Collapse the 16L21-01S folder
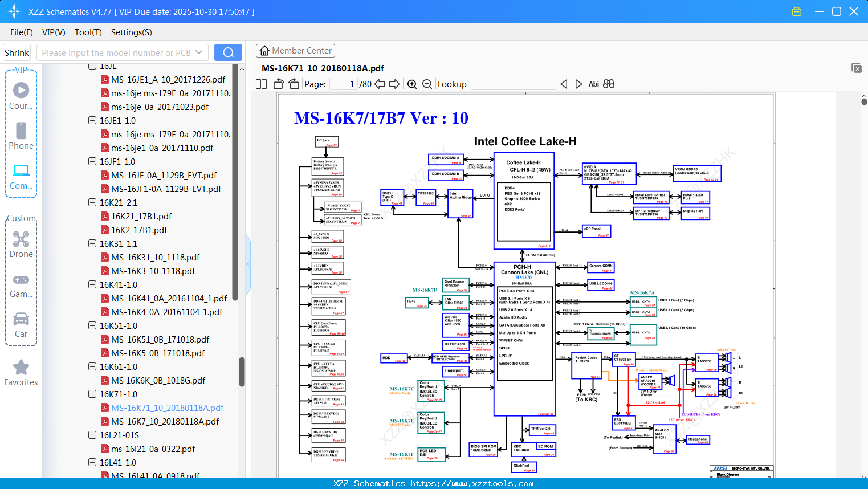The width and height of the screenshot is (868, 489). tap(92, 435)
